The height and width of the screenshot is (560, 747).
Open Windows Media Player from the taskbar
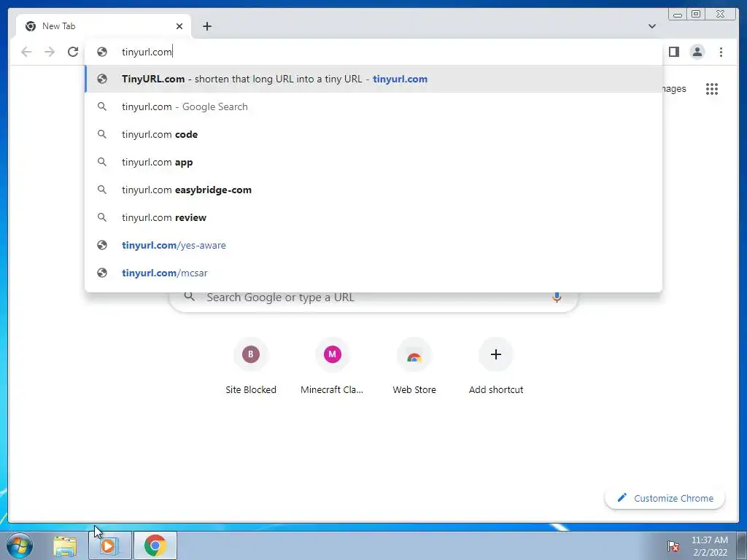pyautogui.click(x=109, y=545)
